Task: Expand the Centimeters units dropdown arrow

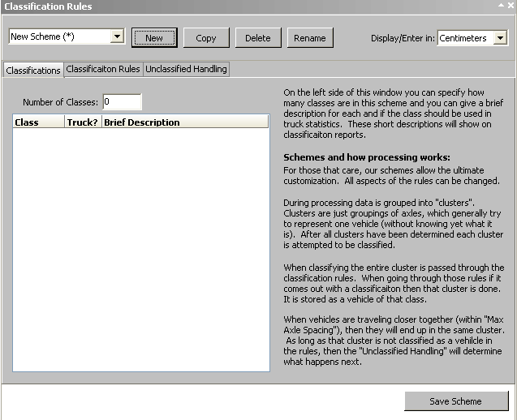Action: [500, 38]
